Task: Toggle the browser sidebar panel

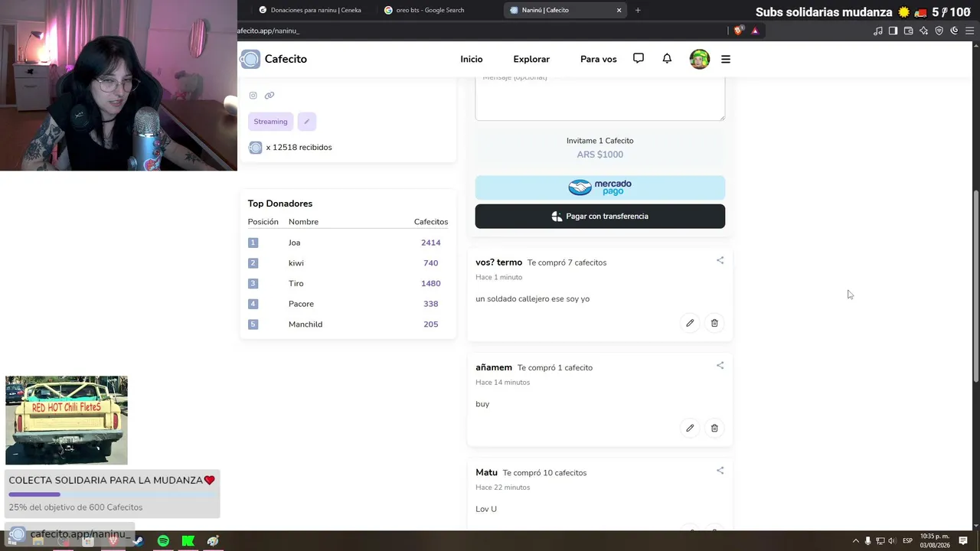Action: tap(893, 31)
